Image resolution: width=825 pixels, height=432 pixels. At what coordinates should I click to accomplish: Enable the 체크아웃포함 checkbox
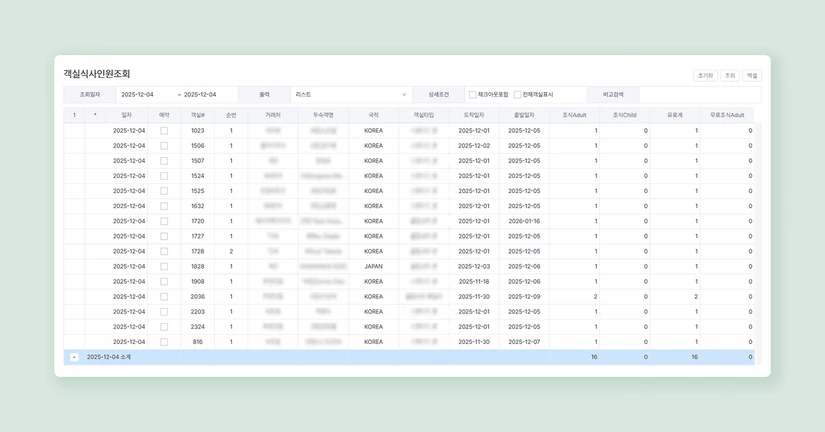pyautogui.click(x=473, y=95)
